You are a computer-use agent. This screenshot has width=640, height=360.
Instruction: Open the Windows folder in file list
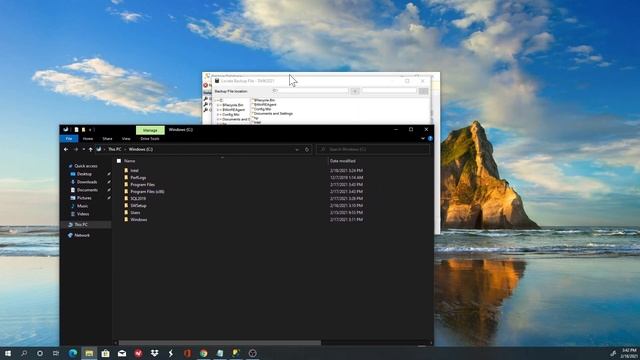pyautogui.click(x=139, y=219)
